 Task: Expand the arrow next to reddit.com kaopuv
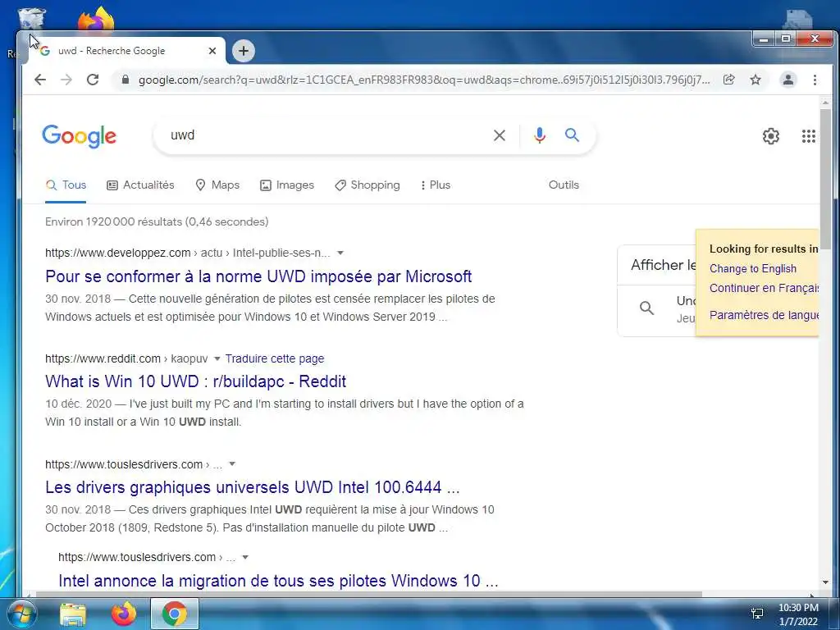217,358
